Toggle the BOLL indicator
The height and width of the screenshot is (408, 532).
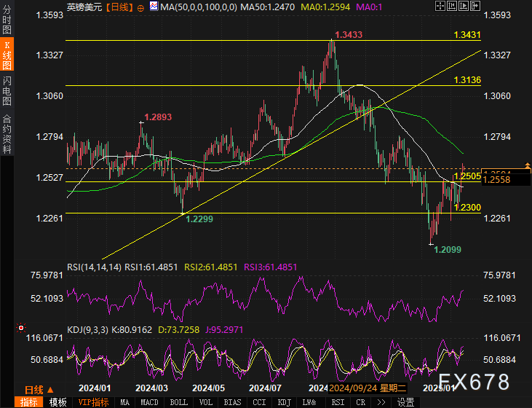point(178,402)
